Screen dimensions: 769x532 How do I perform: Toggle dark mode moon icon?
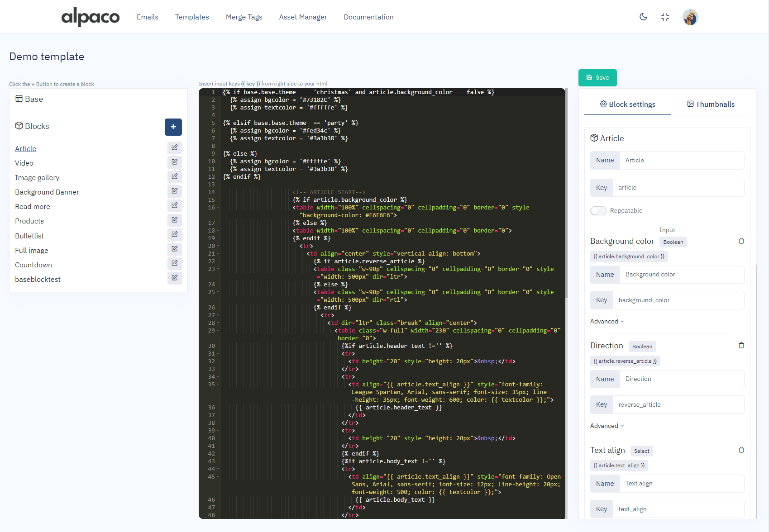(x=643, y=17)
